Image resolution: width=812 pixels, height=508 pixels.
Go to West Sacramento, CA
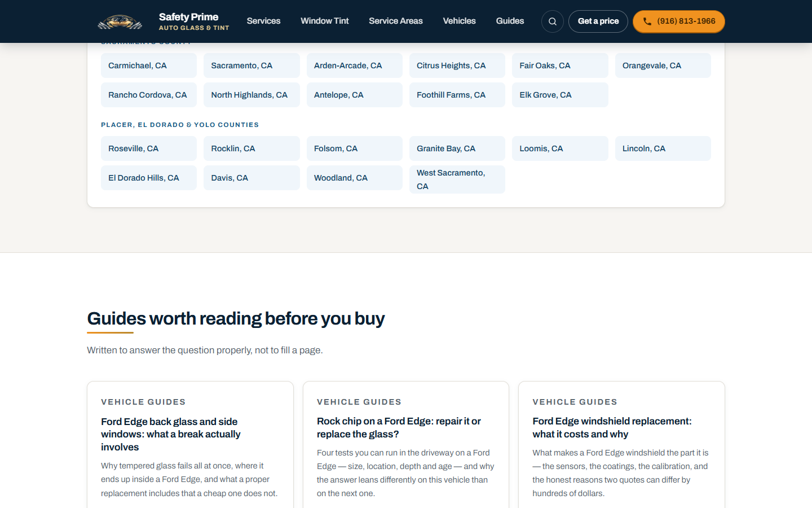click(457, 179)
